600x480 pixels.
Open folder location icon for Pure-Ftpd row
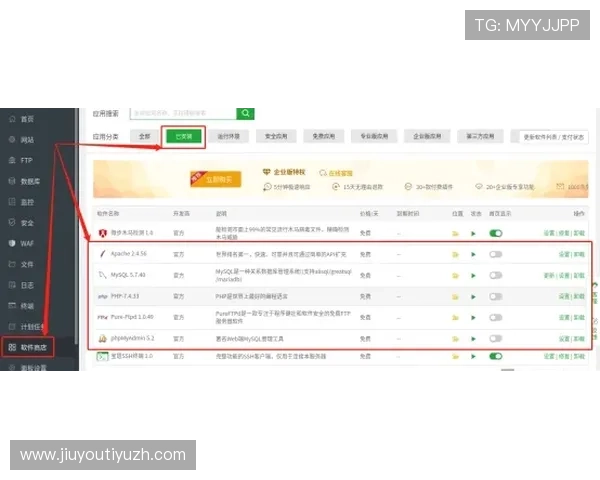455,318
